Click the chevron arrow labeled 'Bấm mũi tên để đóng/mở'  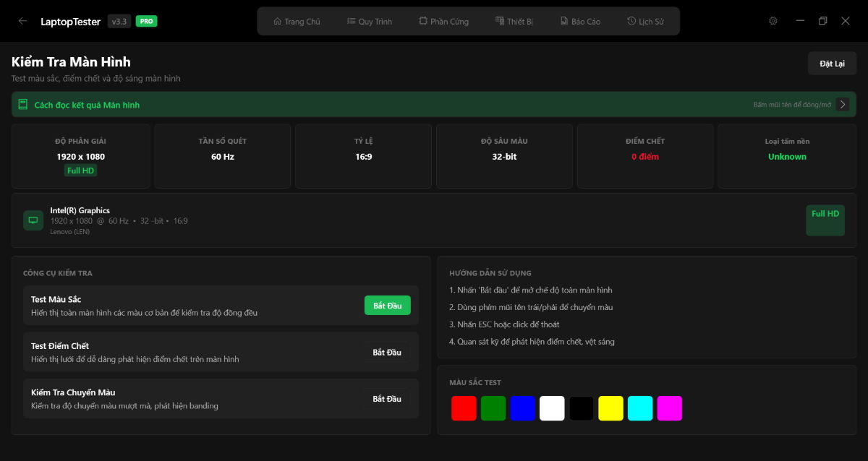(x=842, y=103)
